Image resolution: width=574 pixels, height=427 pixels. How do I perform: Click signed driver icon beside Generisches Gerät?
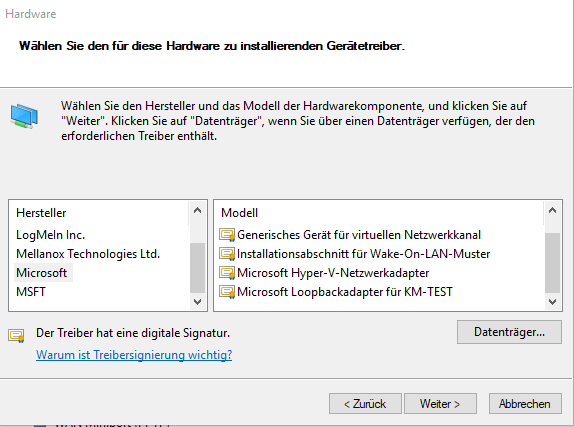[x=227, y=235]
